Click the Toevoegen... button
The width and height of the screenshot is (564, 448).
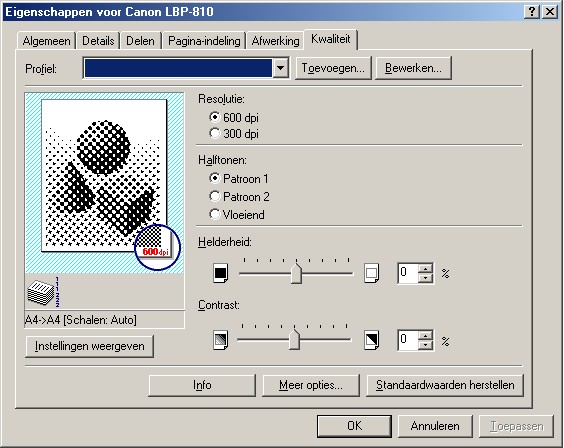point(333,68)
